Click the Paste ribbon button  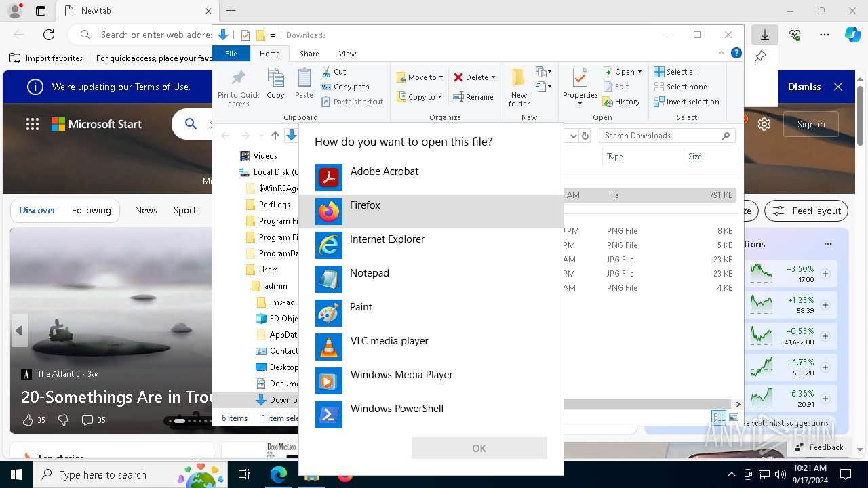click(304, 84)
